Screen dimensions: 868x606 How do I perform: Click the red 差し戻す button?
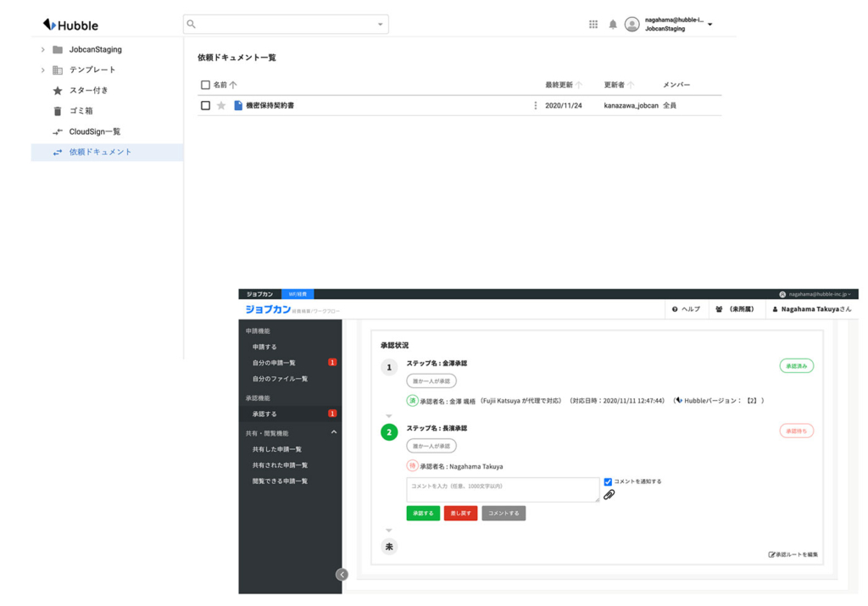tap(460, 514)
